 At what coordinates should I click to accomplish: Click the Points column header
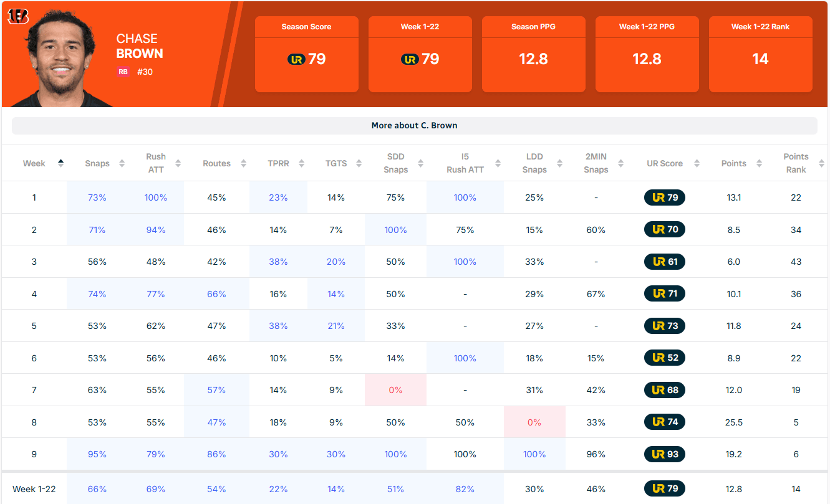pos(733,163)
